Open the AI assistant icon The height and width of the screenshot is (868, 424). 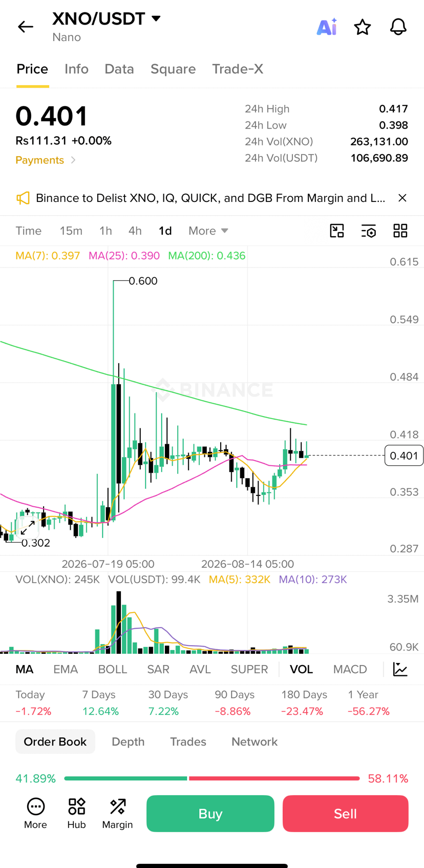click(327, 27)
